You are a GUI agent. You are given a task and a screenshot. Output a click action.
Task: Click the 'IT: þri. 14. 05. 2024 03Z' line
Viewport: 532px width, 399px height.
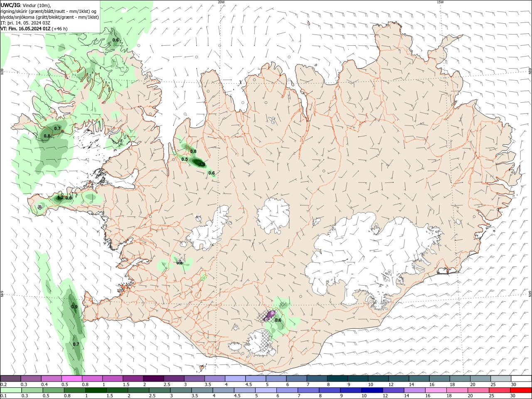coord(25,23)
